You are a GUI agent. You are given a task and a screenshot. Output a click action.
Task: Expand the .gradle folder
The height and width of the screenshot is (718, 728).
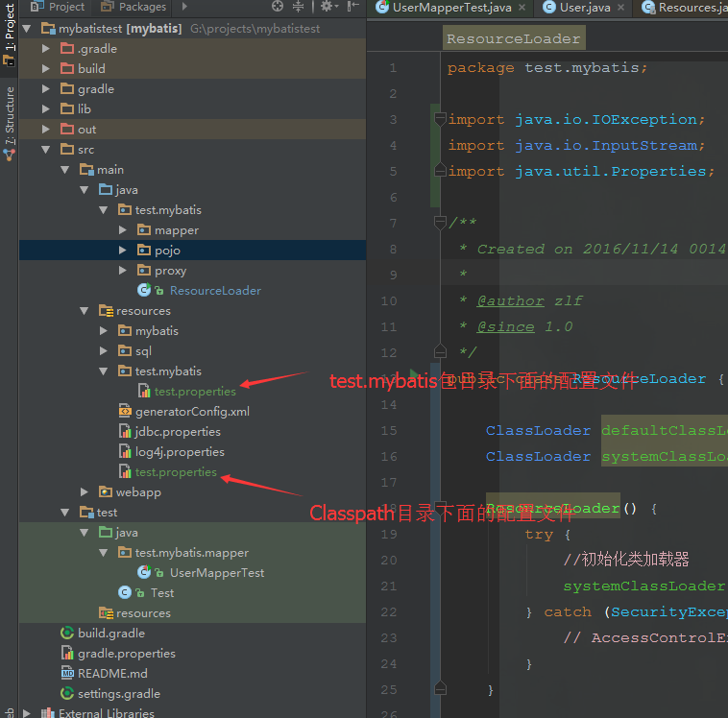[x=45, y=49]
